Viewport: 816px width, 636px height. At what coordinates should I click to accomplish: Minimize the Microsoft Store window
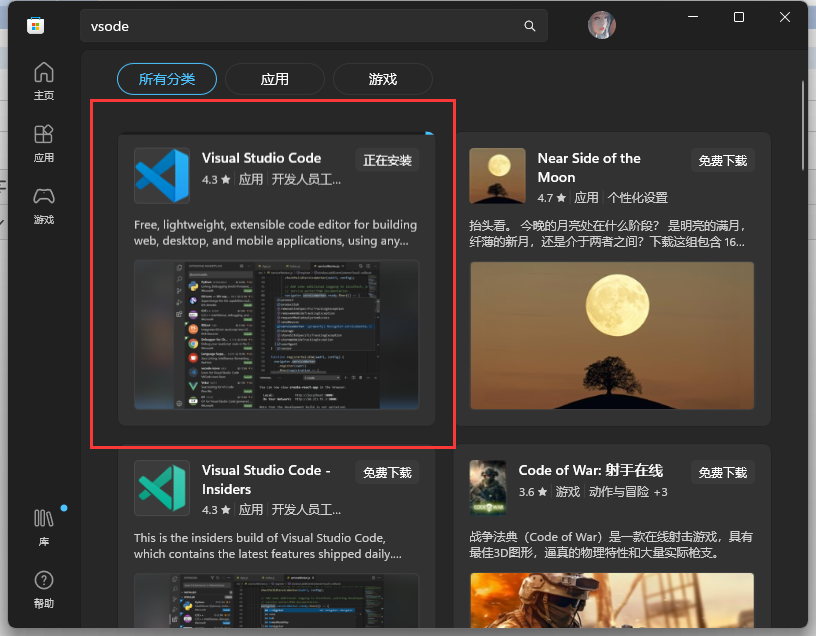click(693, 17)
